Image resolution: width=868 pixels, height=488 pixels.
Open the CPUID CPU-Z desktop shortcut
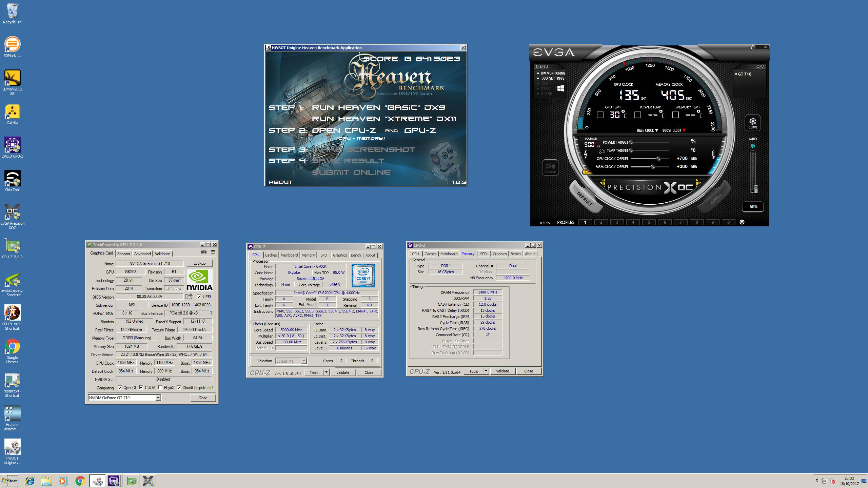(x=12, y=148)
